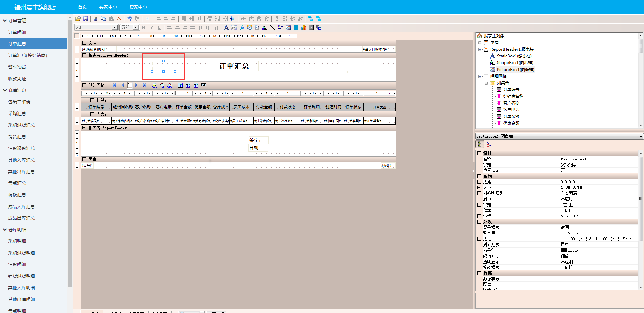The width and height of the screenshot is (644, 313).
Task: Collapse the 报表头 ReportHeader1 section
Action: [x=84, y=55]
